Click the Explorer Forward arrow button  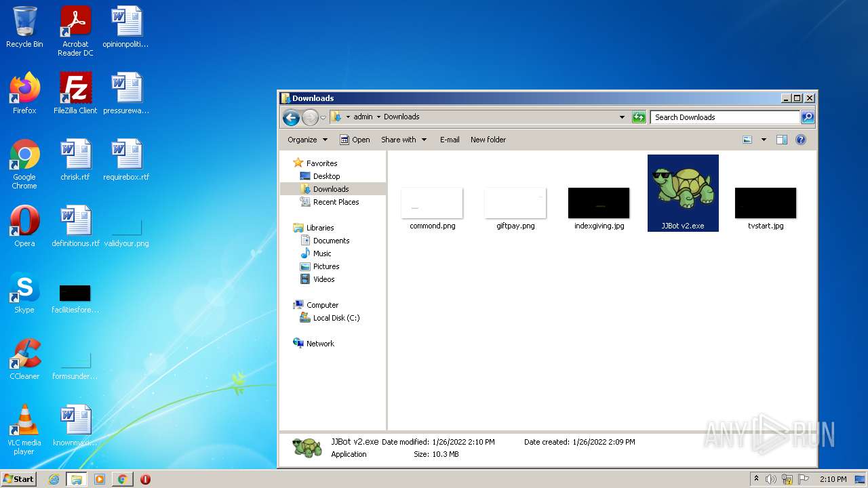click(310, 117)
